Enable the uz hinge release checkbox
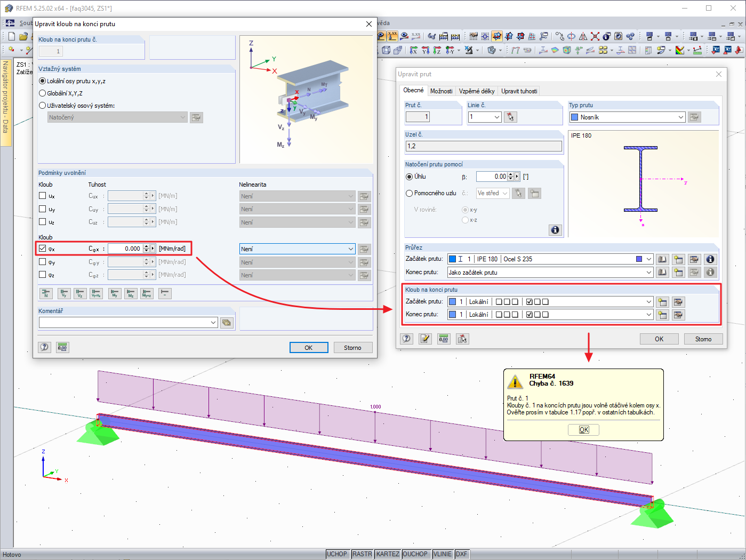This screenshot has height=560, width=746. (43, 222)
